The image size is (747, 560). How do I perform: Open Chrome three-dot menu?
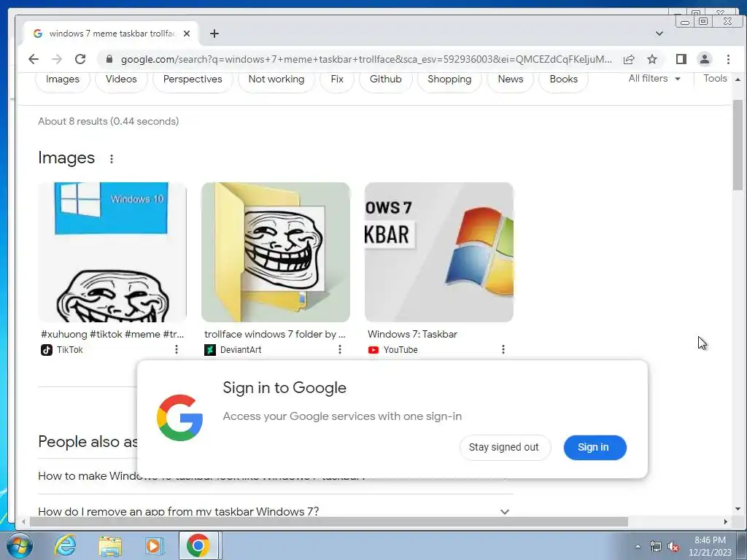(x=728, y=59)
